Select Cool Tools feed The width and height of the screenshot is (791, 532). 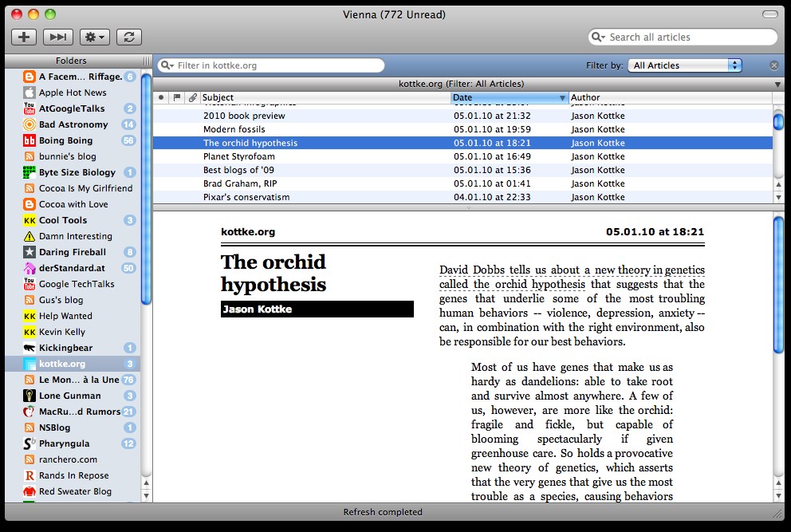tap(73, 220)
